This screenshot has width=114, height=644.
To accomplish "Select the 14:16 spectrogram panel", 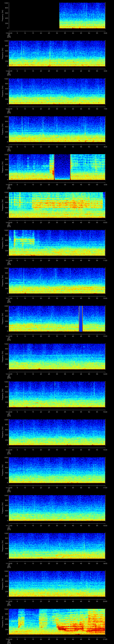I will click(x=57, y=470).
